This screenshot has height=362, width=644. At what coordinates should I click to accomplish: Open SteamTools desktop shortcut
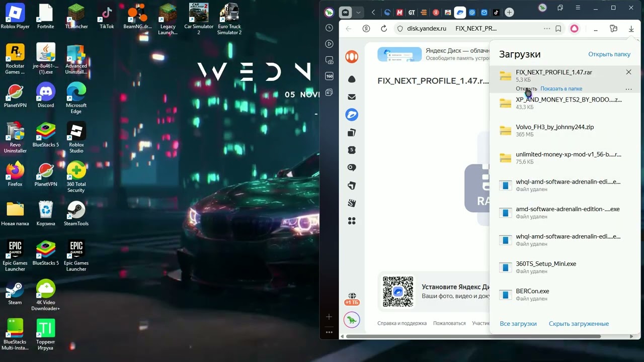coord(76,213)
